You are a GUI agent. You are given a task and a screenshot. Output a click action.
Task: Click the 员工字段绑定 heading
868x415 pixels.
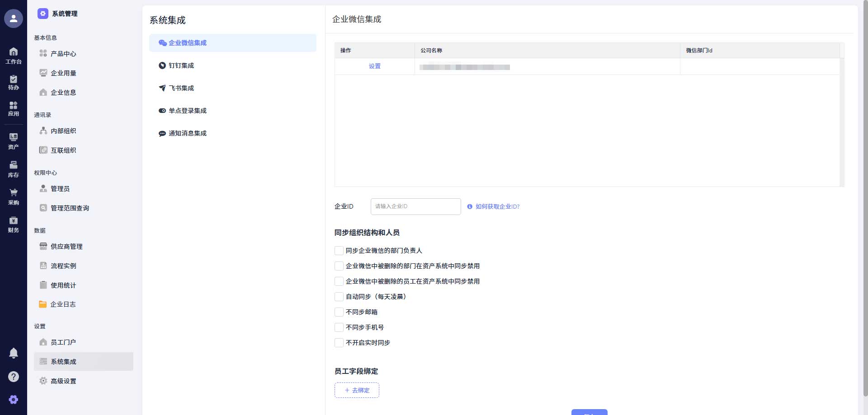click(356, 371)
